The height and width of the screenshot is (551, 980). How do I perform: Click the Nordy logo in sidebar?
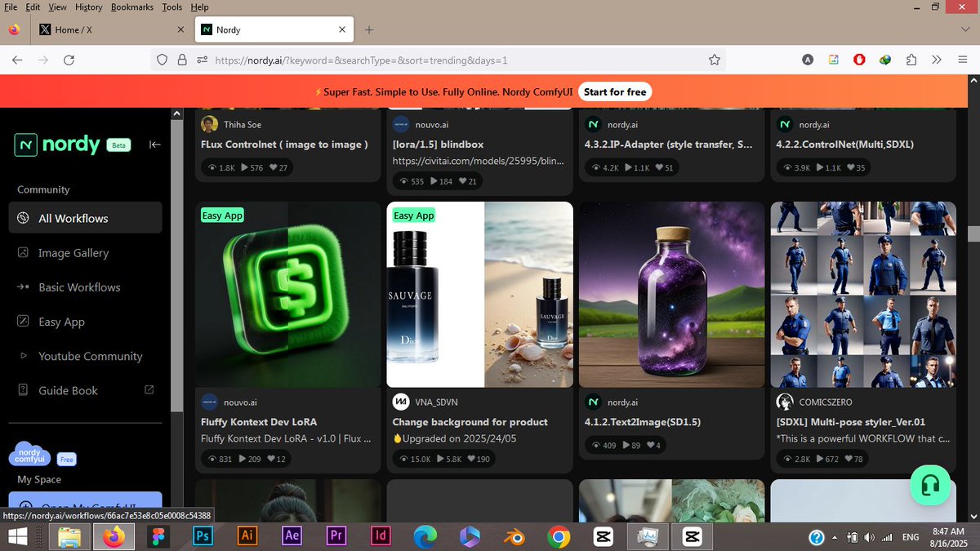point(57,145)
